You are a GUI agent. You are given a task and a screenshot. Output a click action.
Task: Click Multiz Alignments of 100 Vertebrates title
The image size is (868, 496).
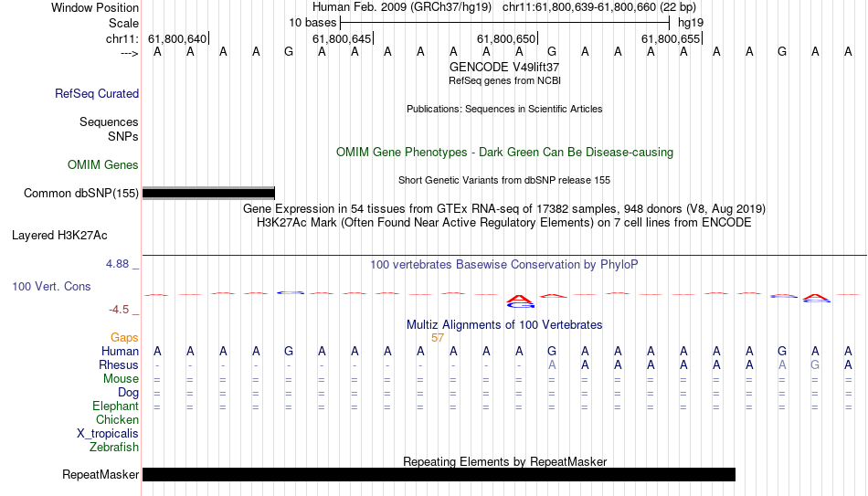[x=504, y=325]
